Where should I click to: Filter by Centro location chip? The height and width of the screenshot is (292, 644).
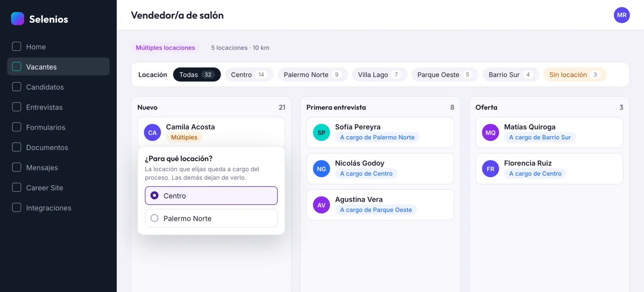(x=249, y=75)
